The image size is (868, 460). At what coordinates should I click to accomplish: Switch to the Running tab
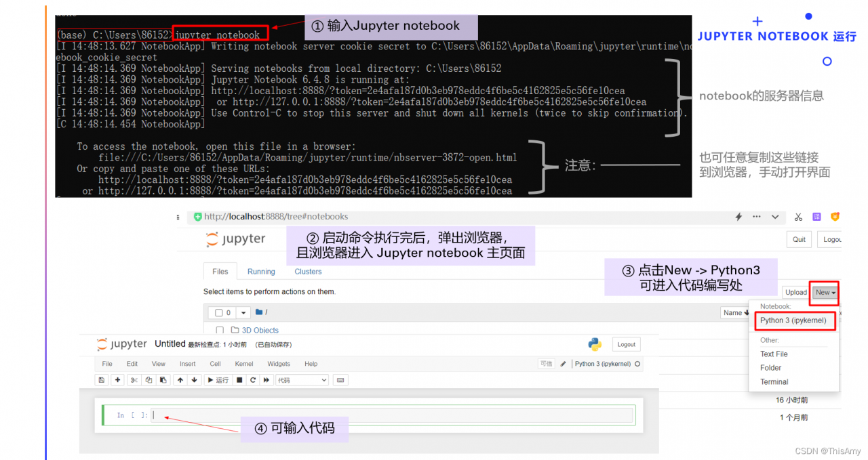(261, 272)
